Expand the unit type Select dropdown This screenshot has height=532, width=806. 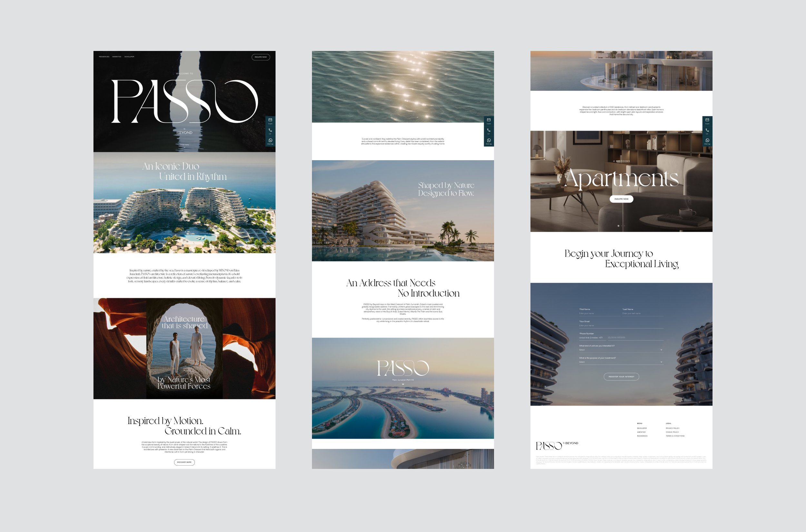(x=621, y=350)
